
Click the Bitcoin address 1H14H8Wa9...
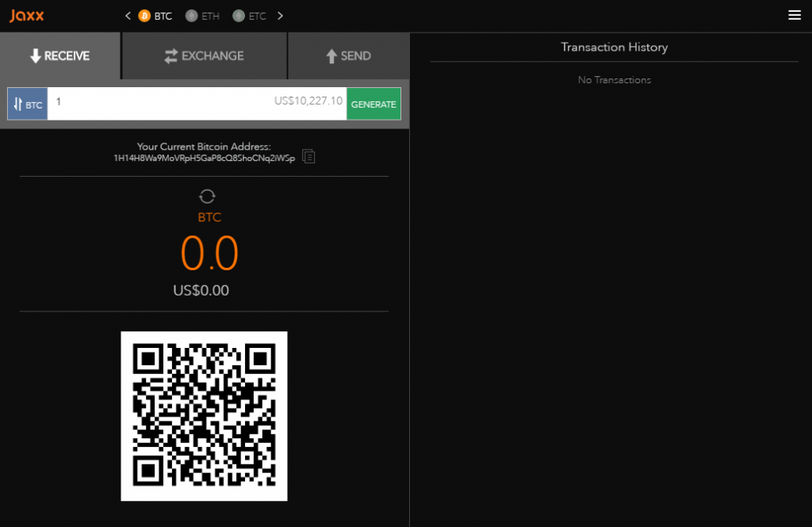point(204,158)
